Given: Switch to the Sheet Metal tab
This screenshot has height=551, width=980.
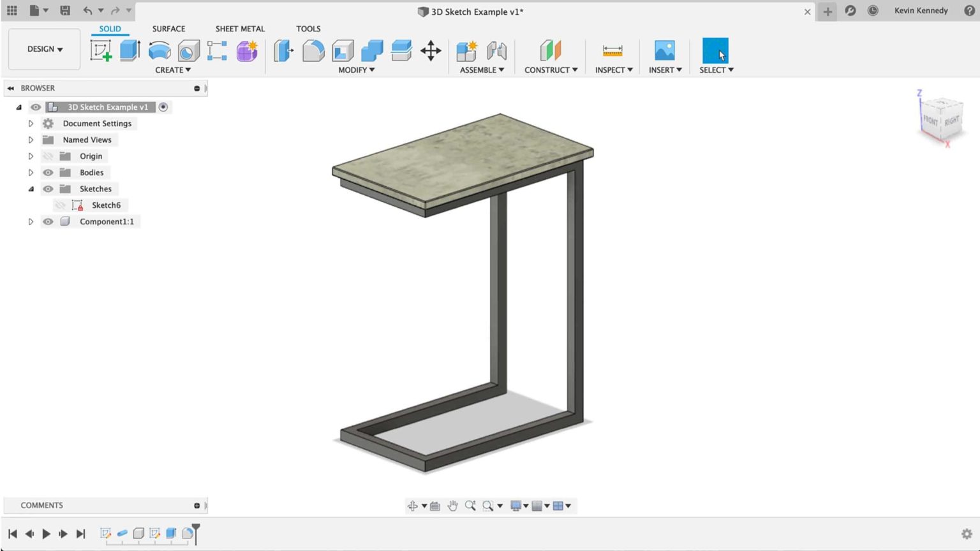Looking at the screenshot, I should 240,29.
